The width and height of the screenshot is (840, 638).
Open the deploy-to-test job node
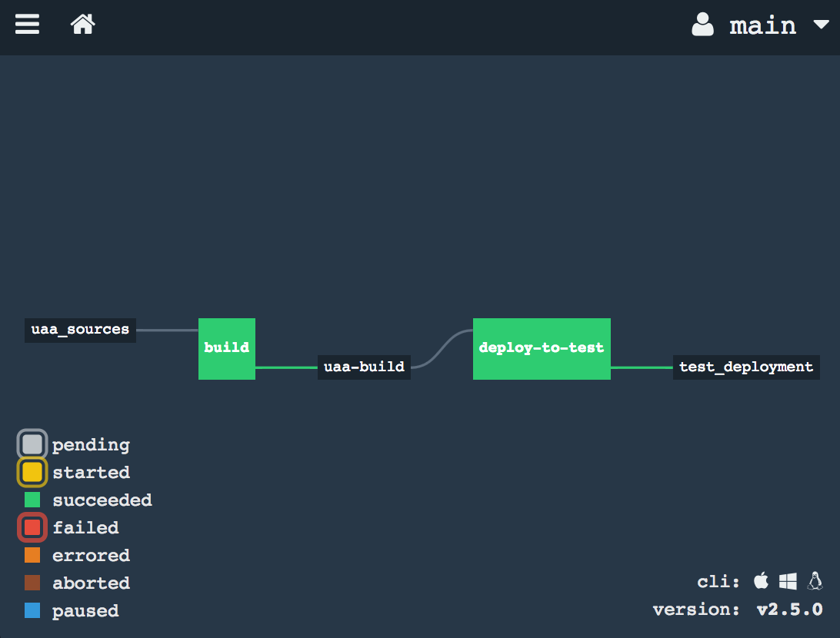pos(541,348)
